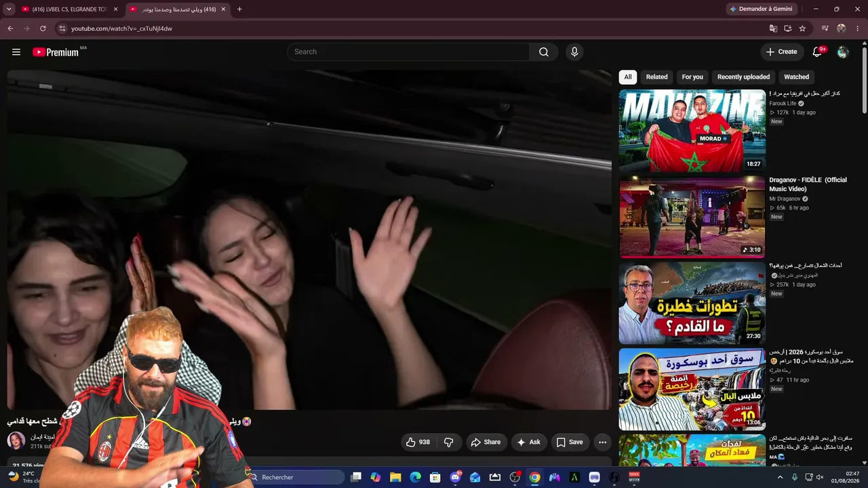The image size is (868, 488).
Task: Open the media controls button in Chrome
Action: (825, 28)
